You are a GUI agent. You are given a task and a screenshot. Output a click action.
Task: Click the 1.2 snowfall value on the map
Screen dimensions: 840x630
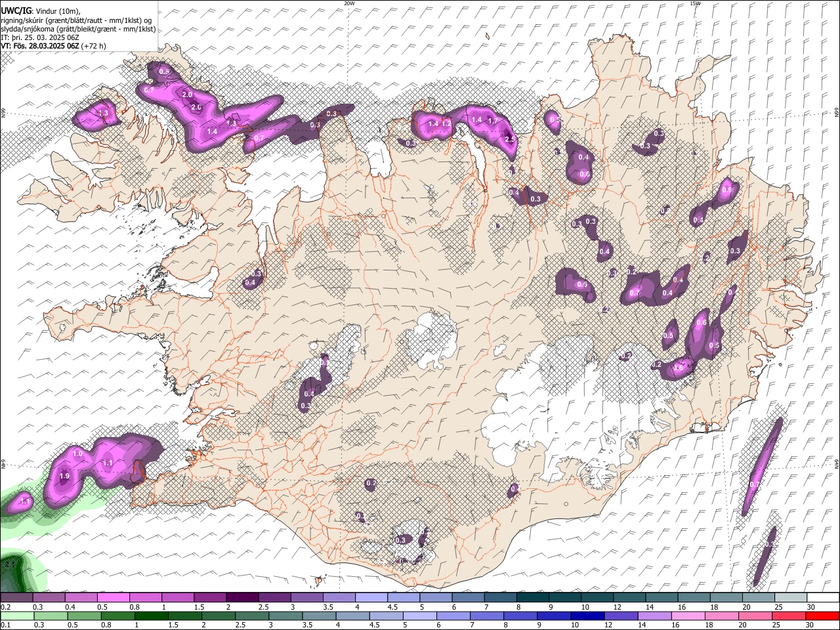click(x=446, y=123)
